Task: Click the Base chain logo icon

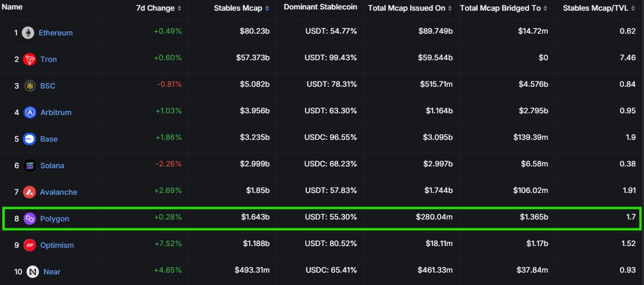Action: (x=29, y=139)
